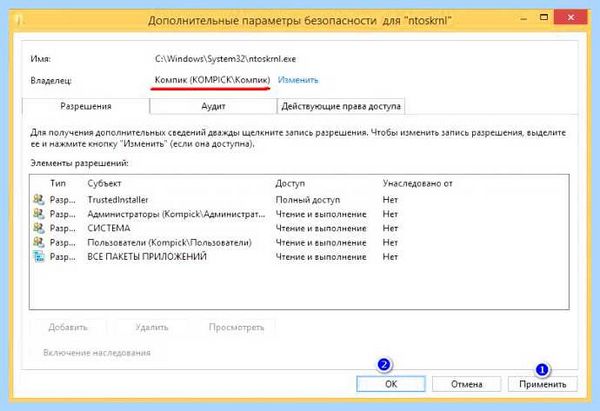Click the Доступ column header
Viewport: 600px width, 411px height.
pyautogui.click(x=290, y=183)
